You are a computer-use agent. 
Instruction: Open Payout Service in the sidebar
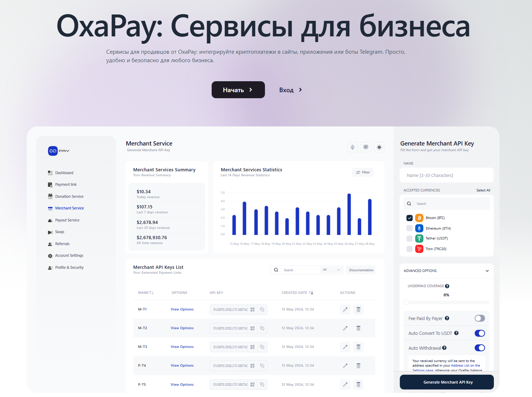(64, 220)
